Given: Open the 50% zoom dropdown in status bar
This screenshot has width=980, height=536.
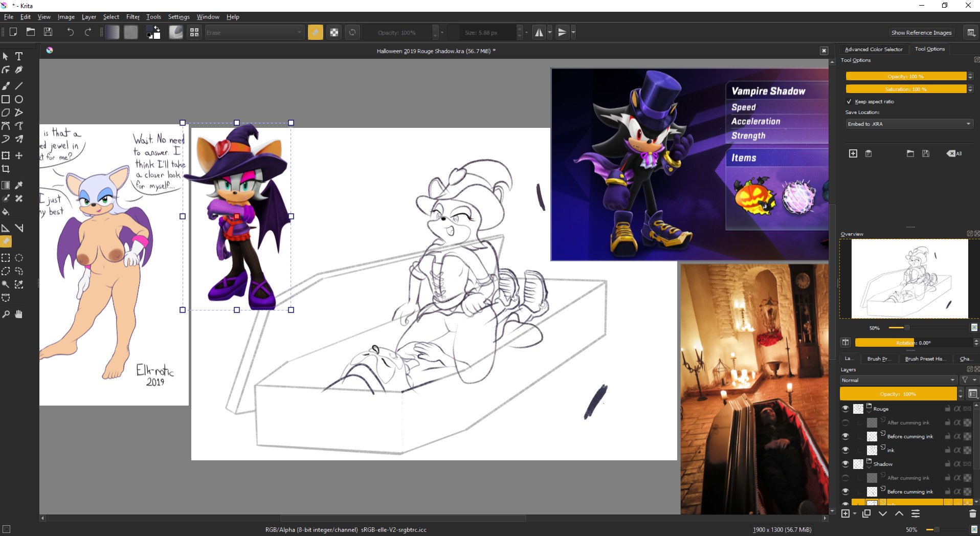Looking at the screenshot, I should coord(911,530).
